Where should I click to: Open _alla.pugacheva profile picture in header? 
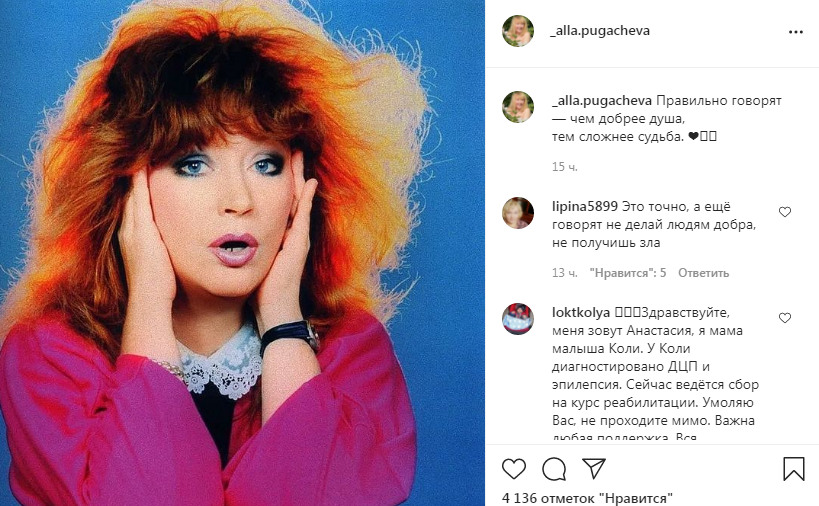[x=518, y=31]
